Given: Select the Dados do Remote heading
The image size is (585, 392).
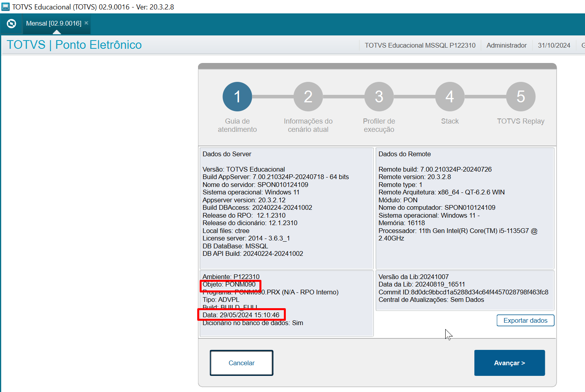Looking at the screenshot, I should point(405,154).
